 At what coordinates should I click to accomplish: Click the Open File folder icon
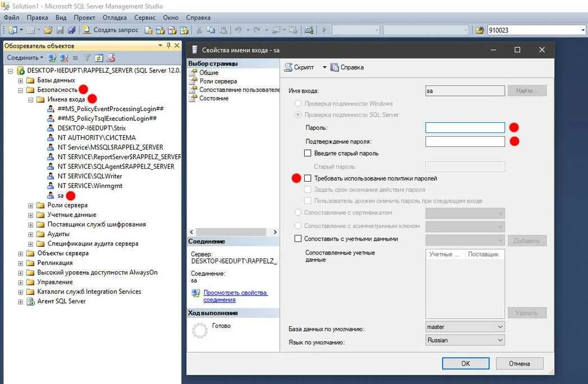pyautogui.click(x=48, y=30)
